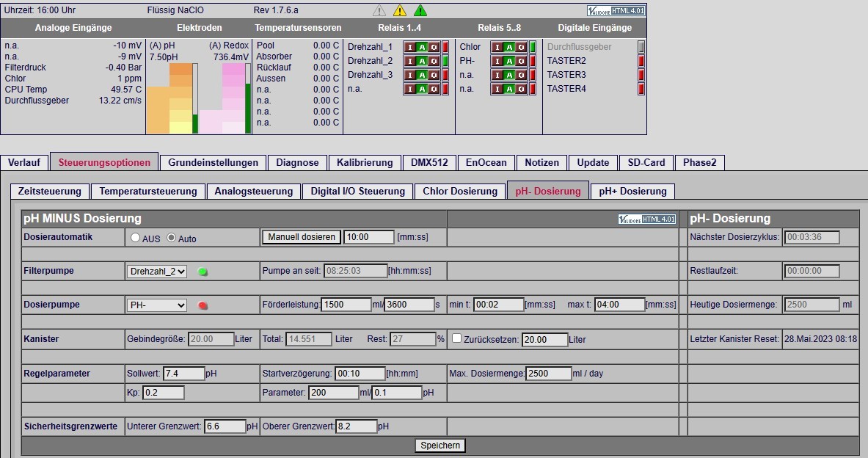This screenshot has height=458, width=868.
Task: Set Chlor relay to A
Action: coord(509,47)
